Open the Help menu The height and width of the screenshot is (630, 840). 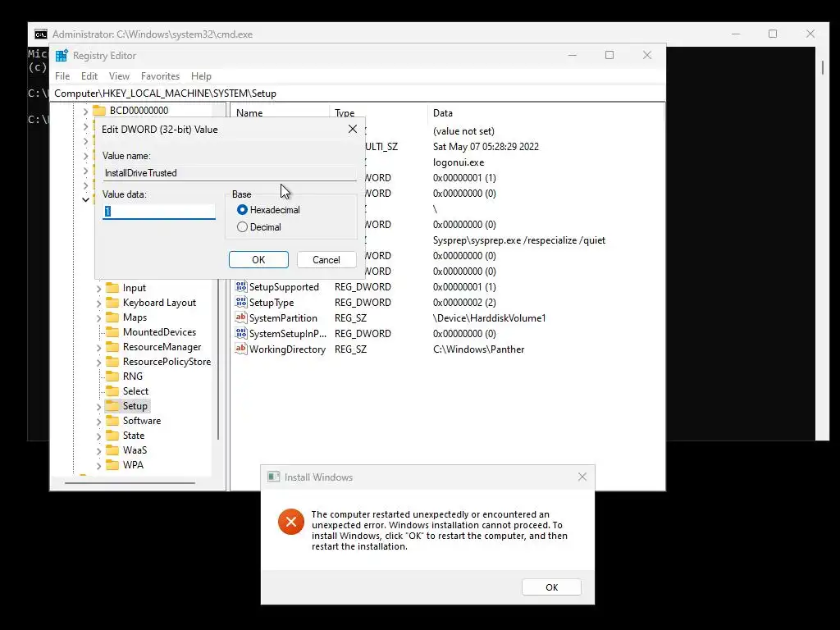click(202, 76)
